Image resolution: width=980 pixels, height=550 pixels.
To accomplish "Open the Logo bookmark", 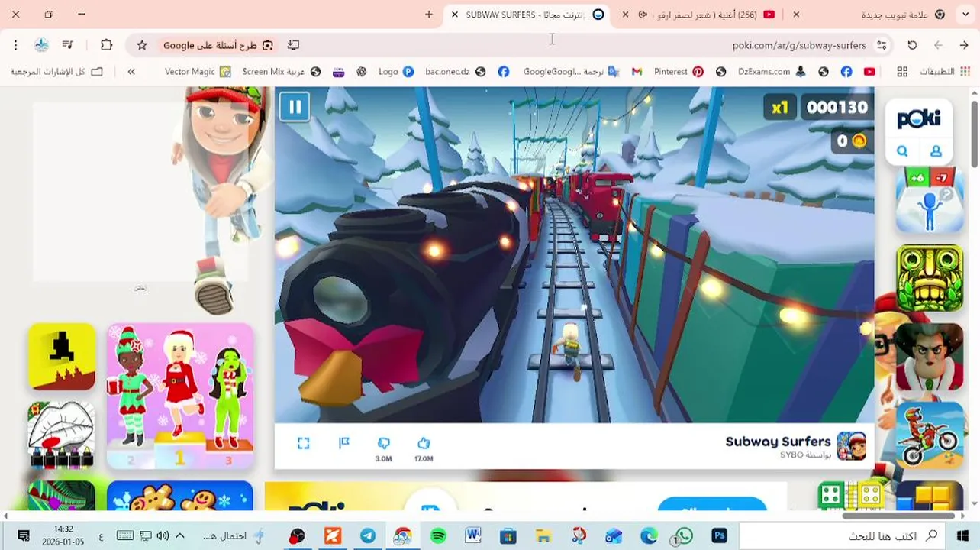I will [396, 71].
